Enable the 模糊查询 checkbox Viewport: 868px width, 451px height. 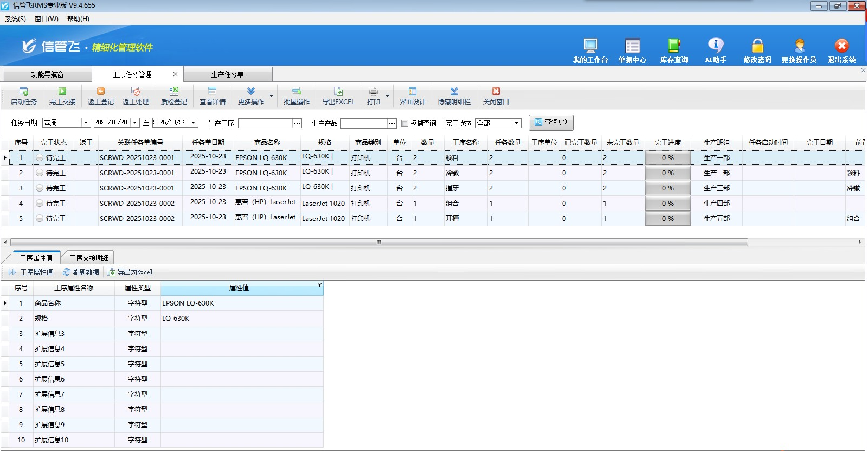tap(404, 123)
